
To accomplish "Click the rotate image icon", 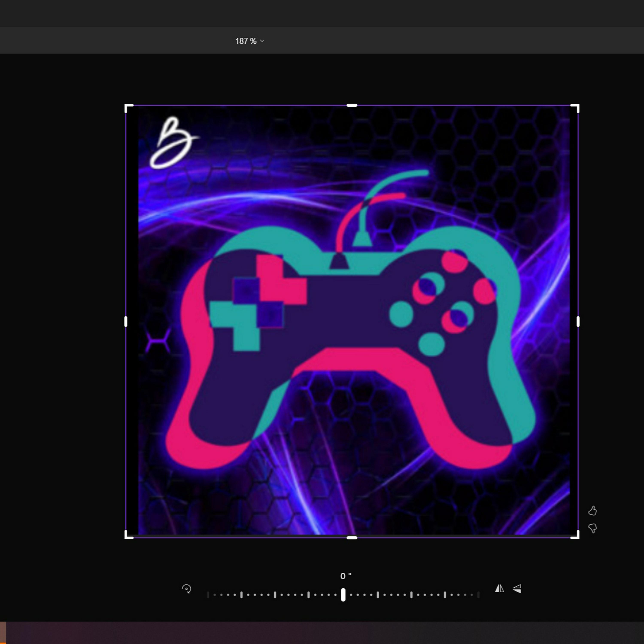I will pyautogui.click(x=187, y=589).
